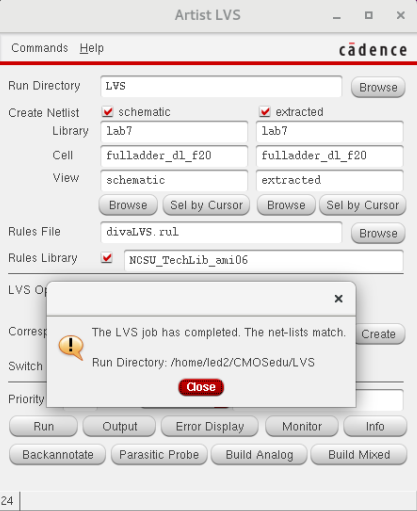Close the LVS completed dialog with red Close
The height and width of the screenshot is (511, 417).
click(x=201, y=387)
